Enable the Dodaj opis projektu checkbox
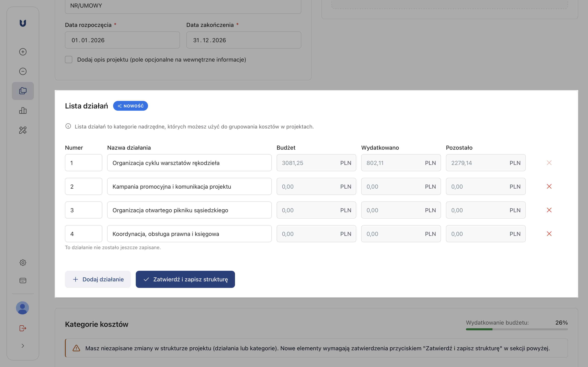 coord(69,60)
